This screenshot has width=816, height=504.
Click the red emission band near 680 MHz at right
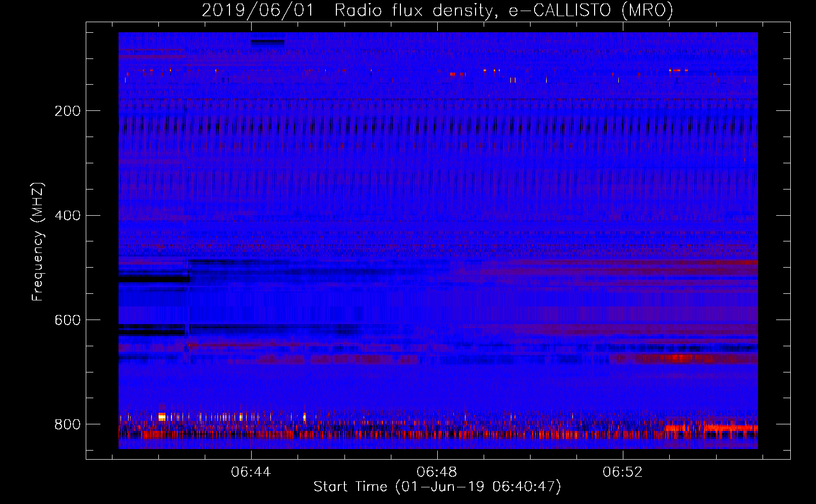click(x=683, y=359)
